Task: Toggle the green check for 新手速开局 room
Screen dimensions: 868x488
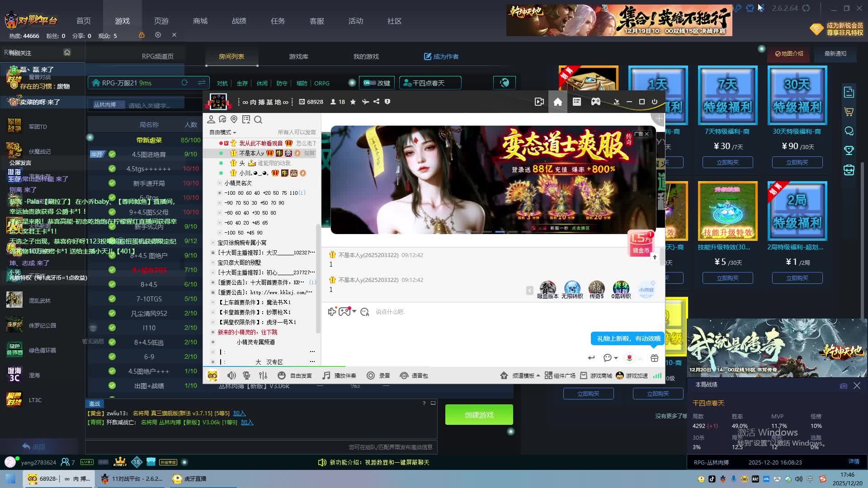Action: [x=112, y=183]
